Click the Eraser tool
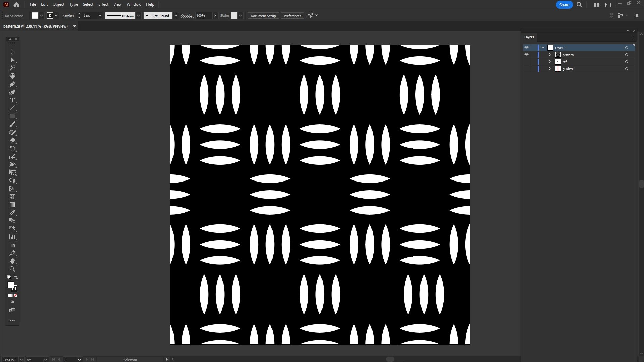 click(12, 141)
